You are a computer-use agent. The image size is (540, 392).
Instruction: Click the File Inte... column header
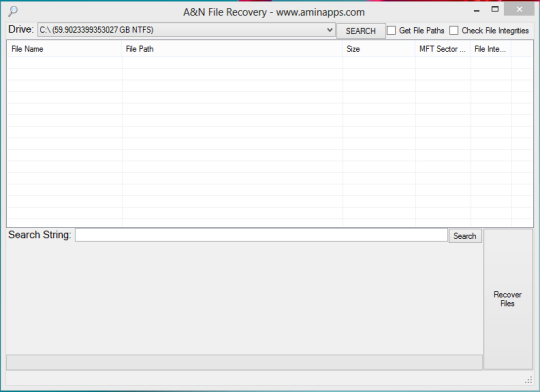pos(491,49)
